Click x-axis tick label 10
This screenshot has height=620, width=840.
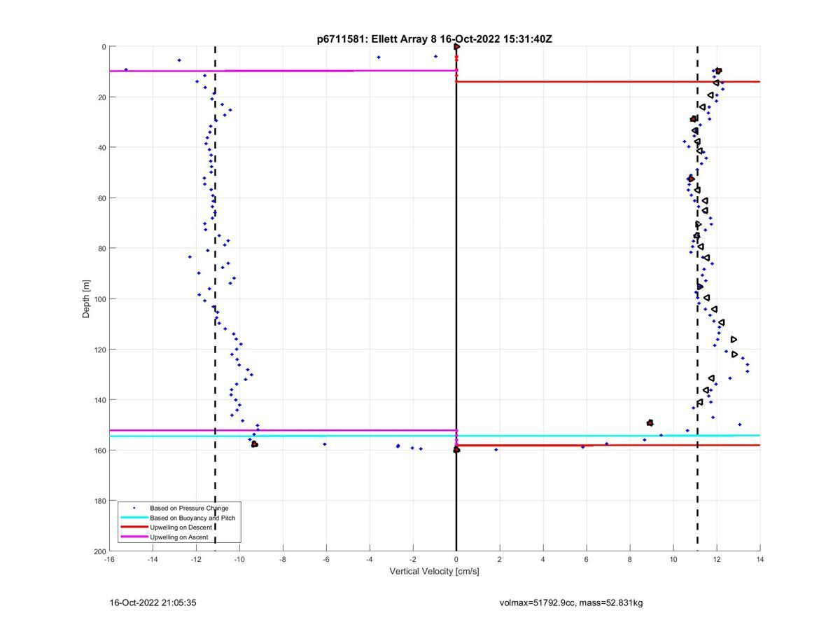click(x=673, y=559)
